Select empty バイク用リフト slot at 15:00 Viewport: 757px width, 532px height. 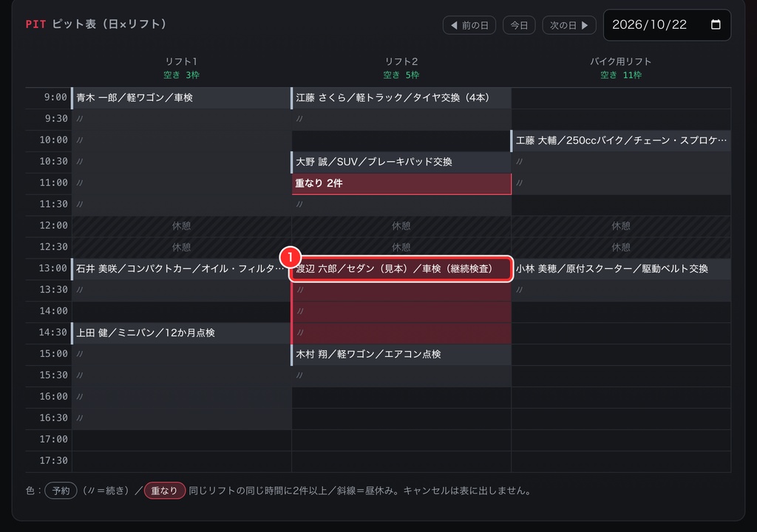pyautogui.click(x=621, y=355)
